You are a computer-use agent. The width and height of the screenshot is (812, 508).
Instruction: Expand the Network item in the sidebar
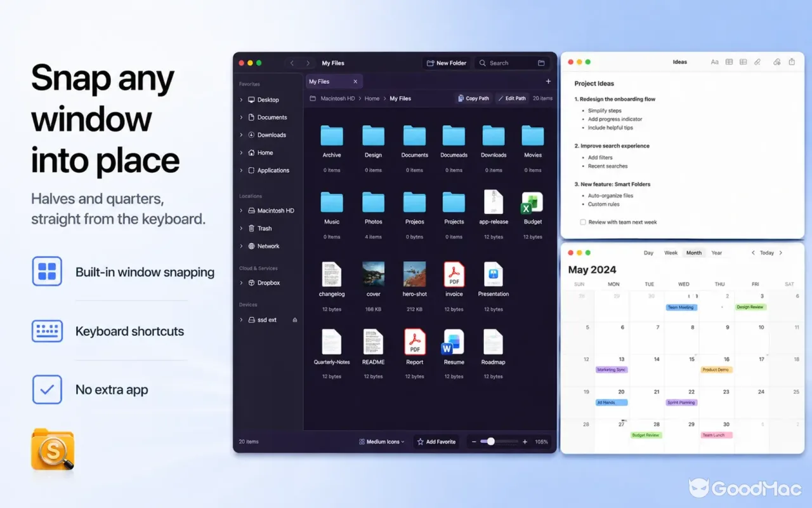click(x=242, y=246)
